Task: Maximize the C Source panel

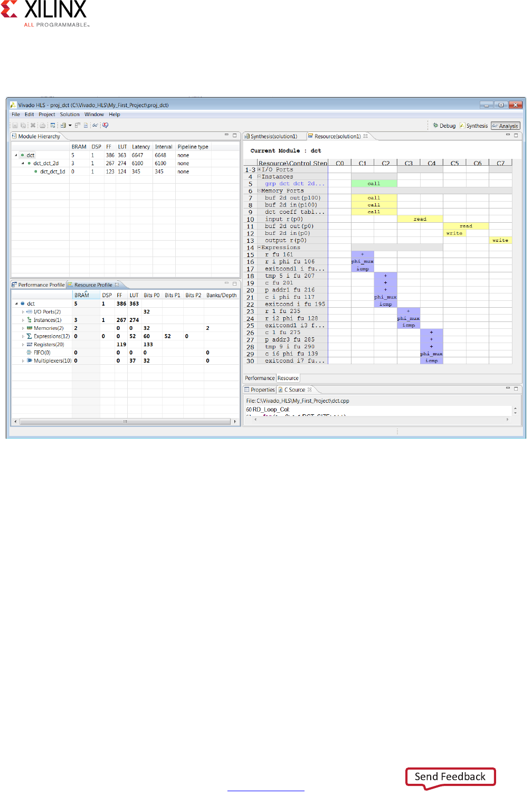Action: coord(516,388)
